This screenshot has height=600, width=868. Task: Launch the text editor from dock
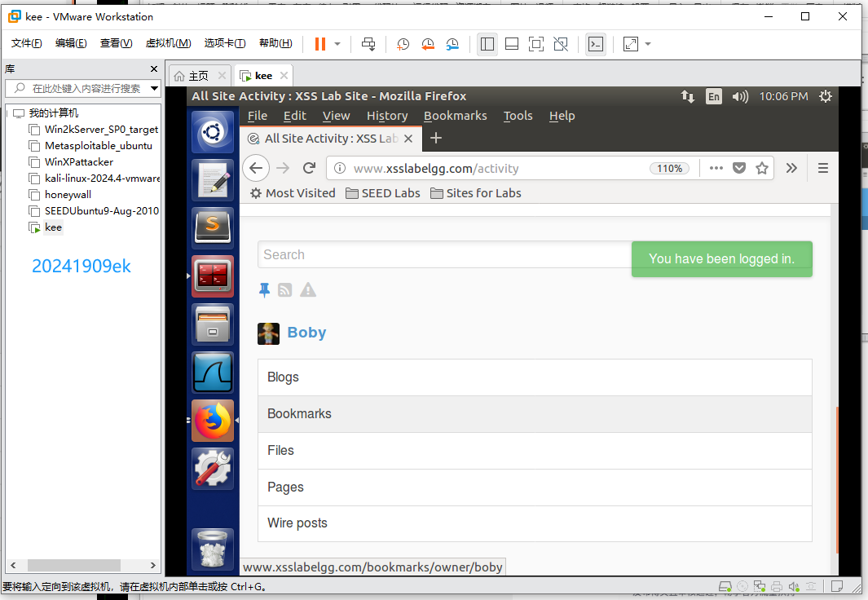coord(213,180)
